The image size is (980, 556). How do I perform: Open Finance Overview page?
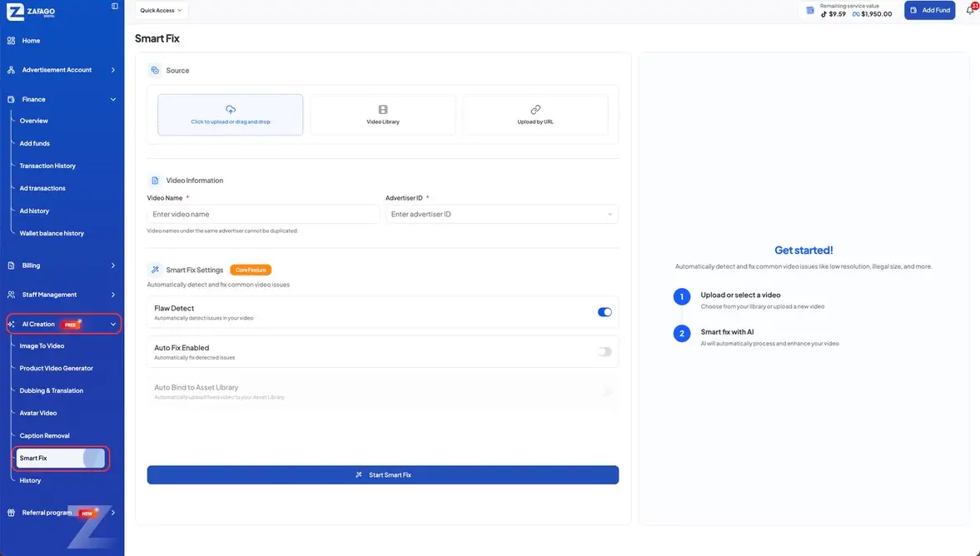coord(34,121)
